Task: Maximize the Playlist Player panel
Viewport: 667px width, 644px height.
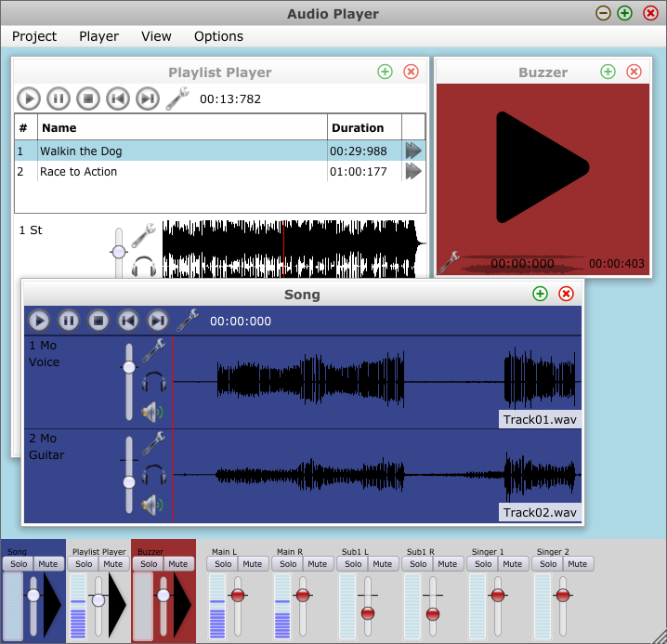Action: [x=385, y=72]
